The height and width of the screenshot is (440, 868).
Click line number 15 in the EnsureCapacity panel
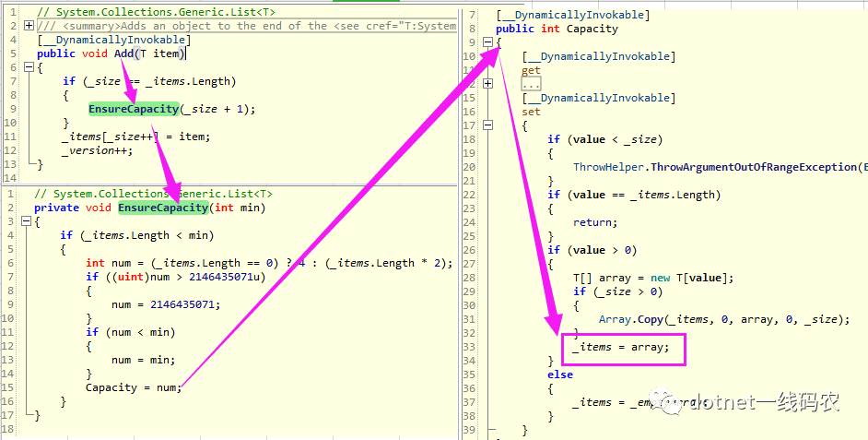point(7,387)
